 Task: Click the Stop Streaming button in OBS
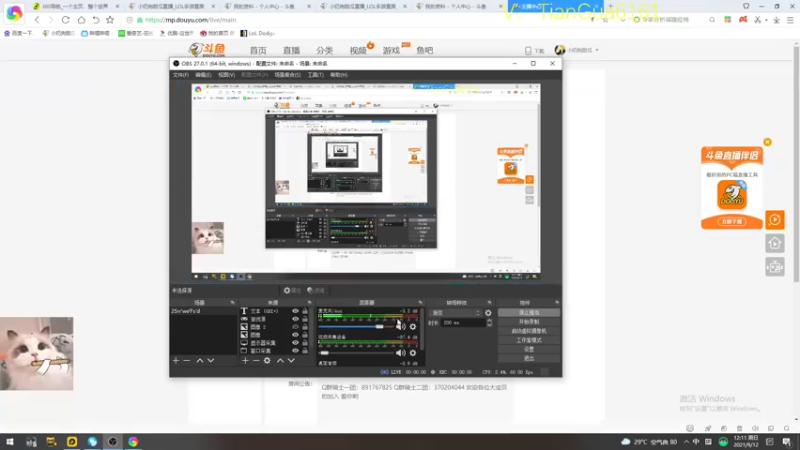point(529,313)
